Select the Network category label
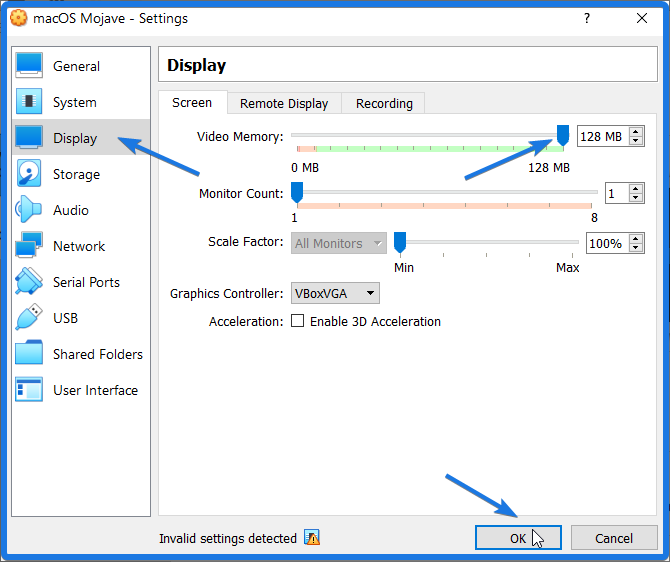The width and height of the screenshot is (670, 562). (x=79, y=246)
